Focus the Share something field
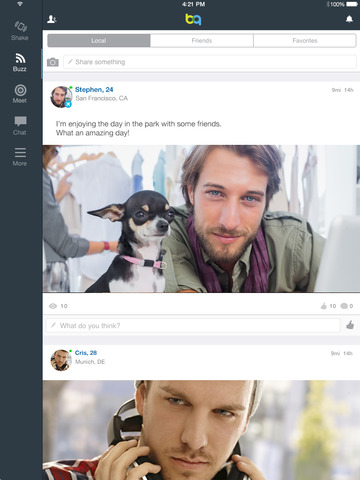Image resolution: width=360 pixels, height=480 pixels. pos(210,62)
